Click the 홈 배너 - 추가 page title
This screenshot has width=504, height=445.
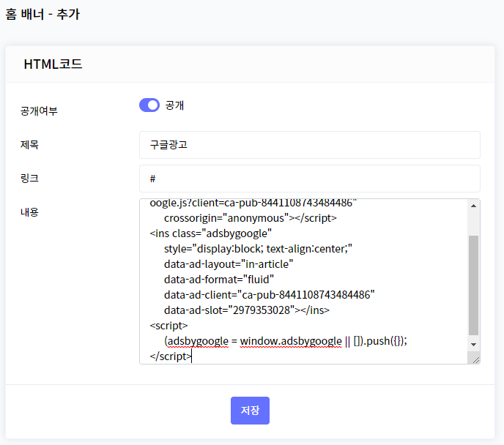(42, 14)
